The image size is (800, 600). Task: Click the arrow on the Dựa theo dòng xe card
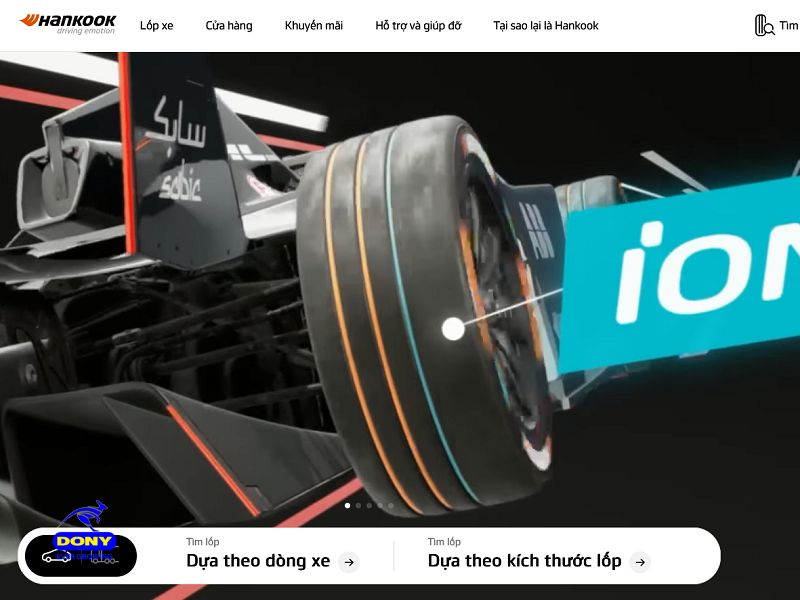click(349, 562)
